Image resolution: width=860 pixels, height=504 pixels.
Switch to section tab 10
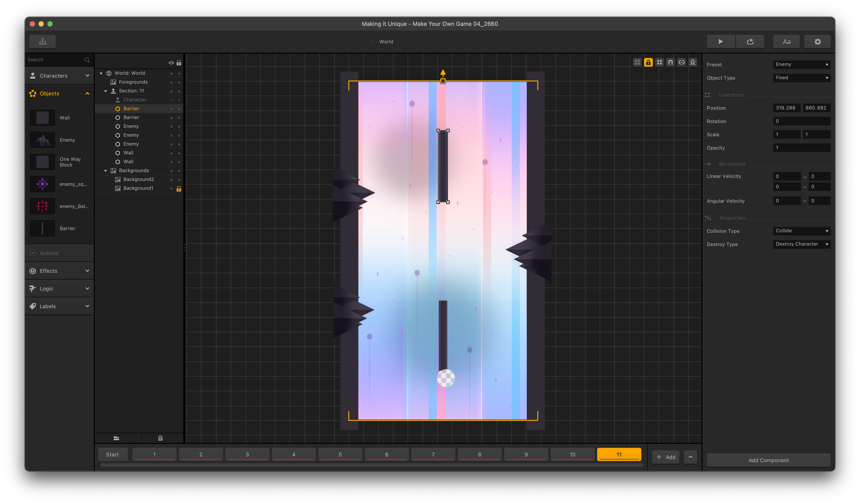tap(573, 455)
